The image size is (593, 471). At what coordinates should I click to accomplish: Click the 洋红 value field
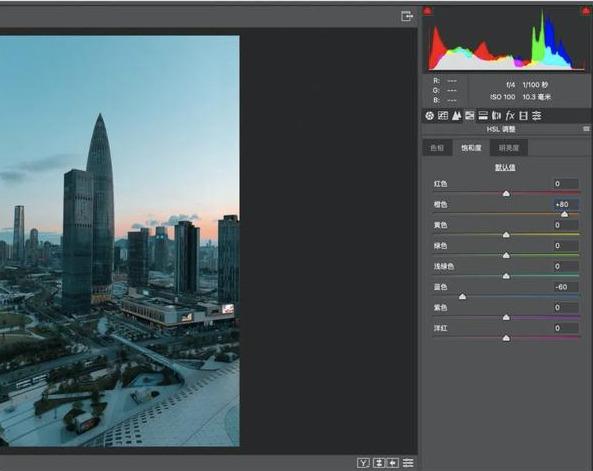pos(565,328)
